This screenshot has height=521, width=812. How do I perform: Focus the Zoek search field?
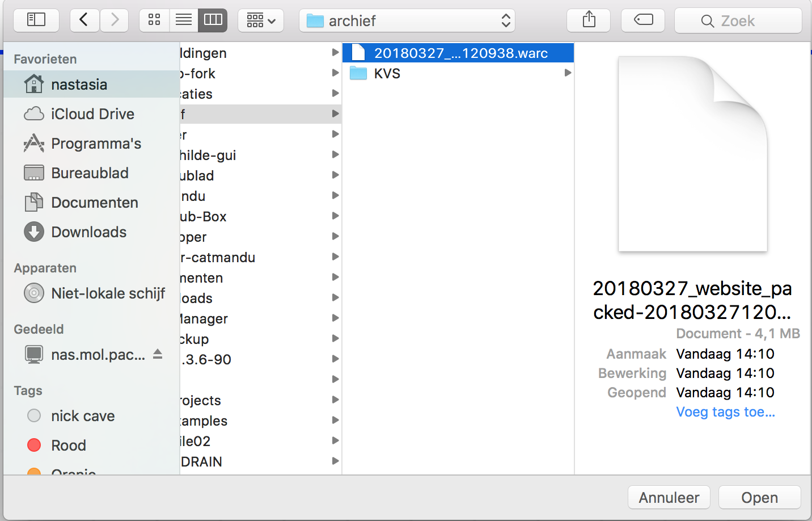click(x=738, y=21)
